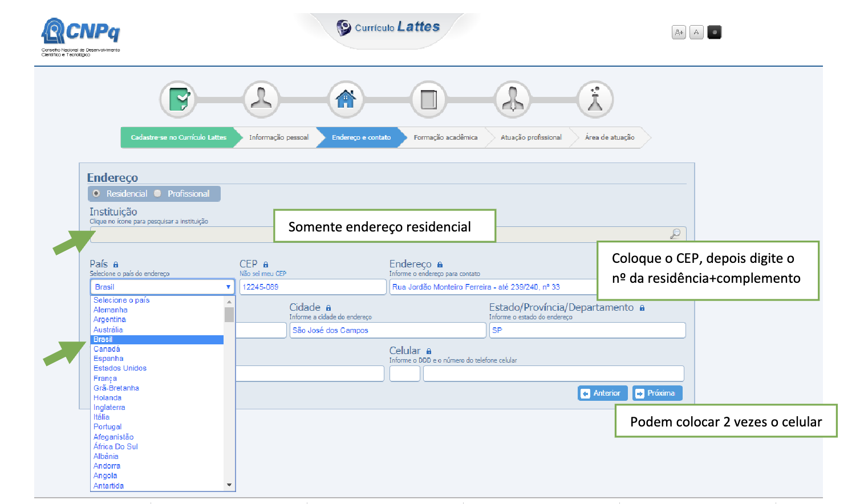Click the house icon for address step

345,99
